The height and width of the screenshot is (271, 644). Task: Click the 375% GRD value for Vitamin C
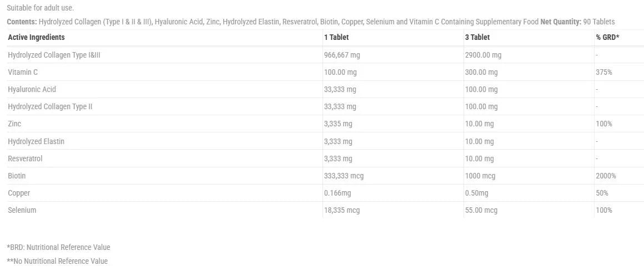tap(604, 72)
